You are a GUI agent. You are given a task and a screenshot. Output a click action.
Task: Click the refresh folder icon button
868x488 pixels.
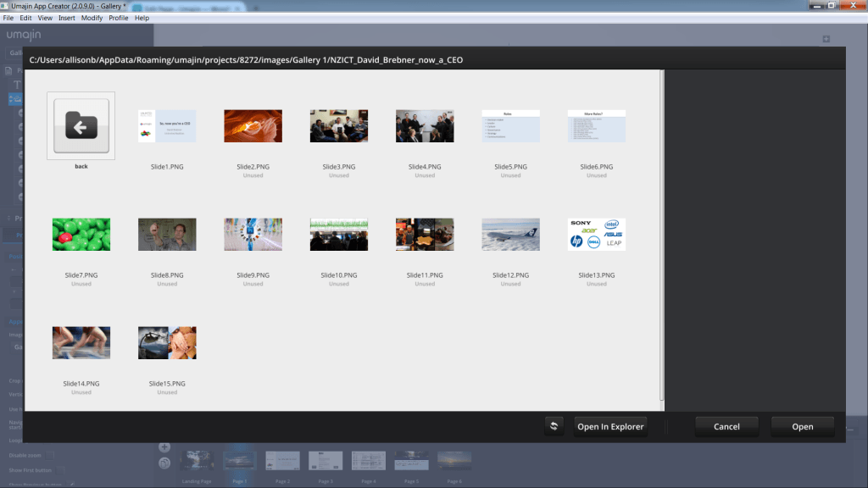tap(554, 426)
